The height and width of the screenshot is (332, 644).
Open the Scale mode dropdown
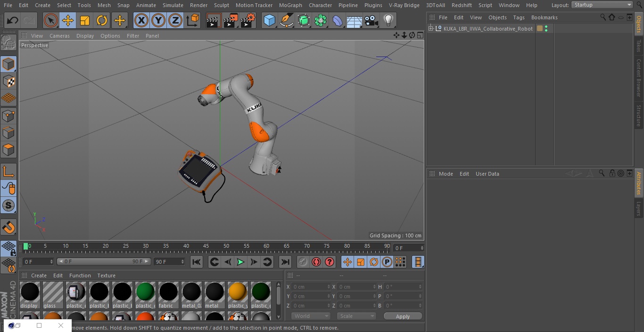pyautogui.click(x=356, y=316)
